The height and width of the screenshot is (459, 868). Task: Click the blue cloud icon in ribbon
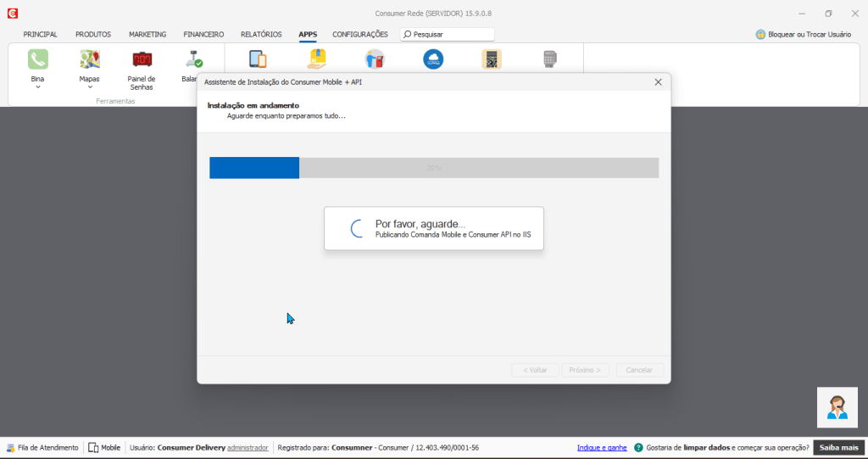pyautogui.click(x=433, y=59)
